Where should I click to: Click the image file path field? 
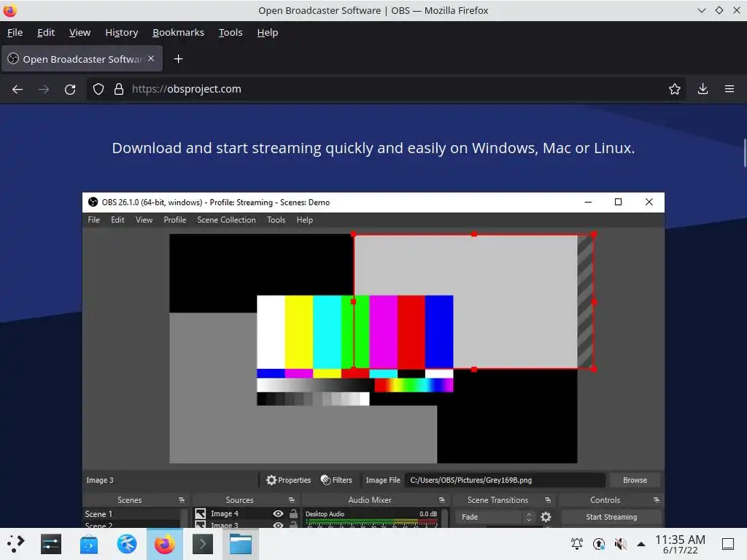pyautogui.click(x=505, y=480)
